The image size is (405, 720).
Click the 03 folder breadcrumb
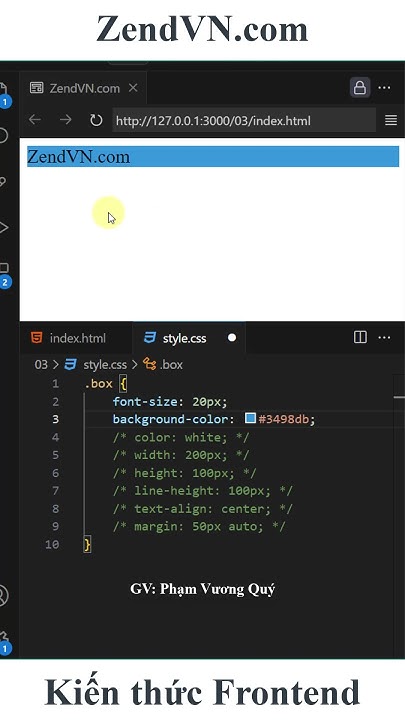[x=41, y=365]
